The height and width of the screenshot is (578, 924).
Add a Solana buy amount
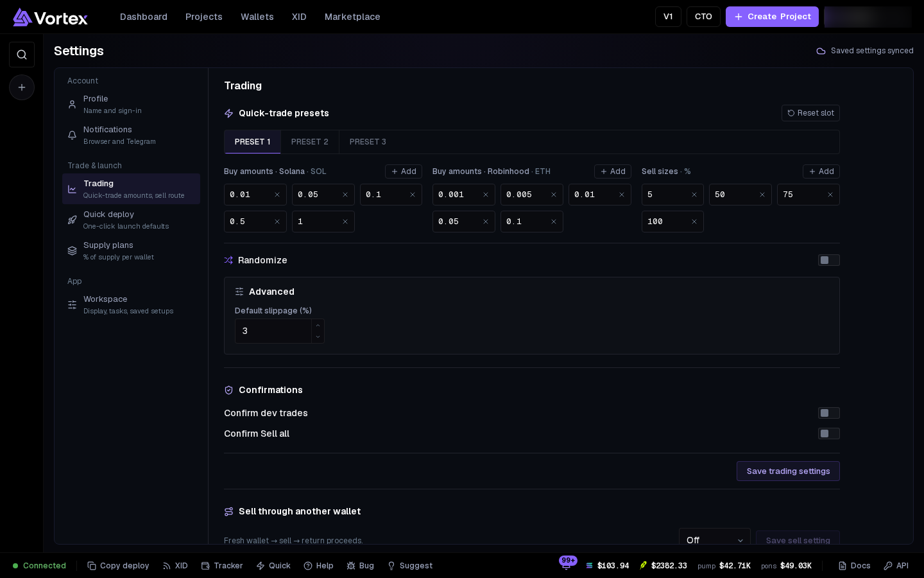coord(404,171)
